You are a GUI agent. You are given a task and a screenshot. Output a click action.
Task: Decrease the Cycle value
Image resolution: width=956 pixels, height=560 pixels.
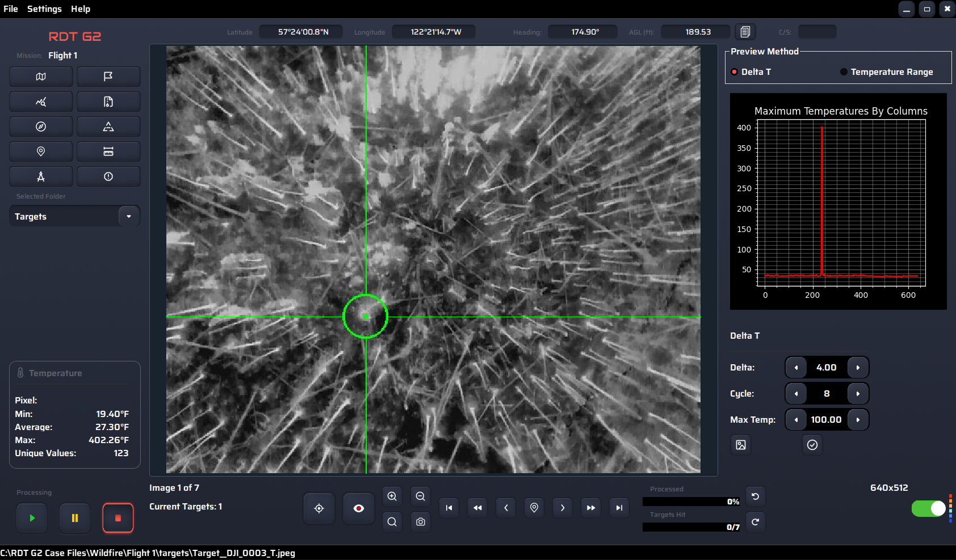(796, 394)
